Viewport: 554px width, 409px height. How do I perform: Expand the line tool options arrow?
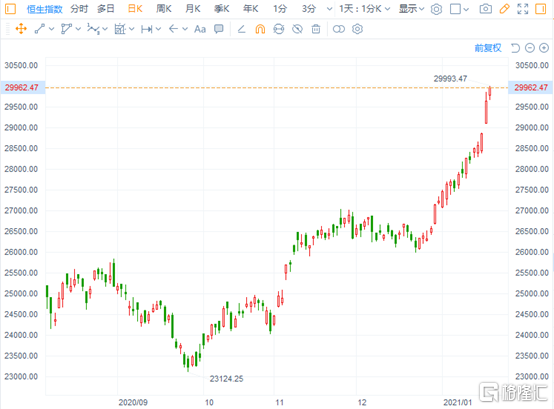pyautogui.click(x=52, y=29)
